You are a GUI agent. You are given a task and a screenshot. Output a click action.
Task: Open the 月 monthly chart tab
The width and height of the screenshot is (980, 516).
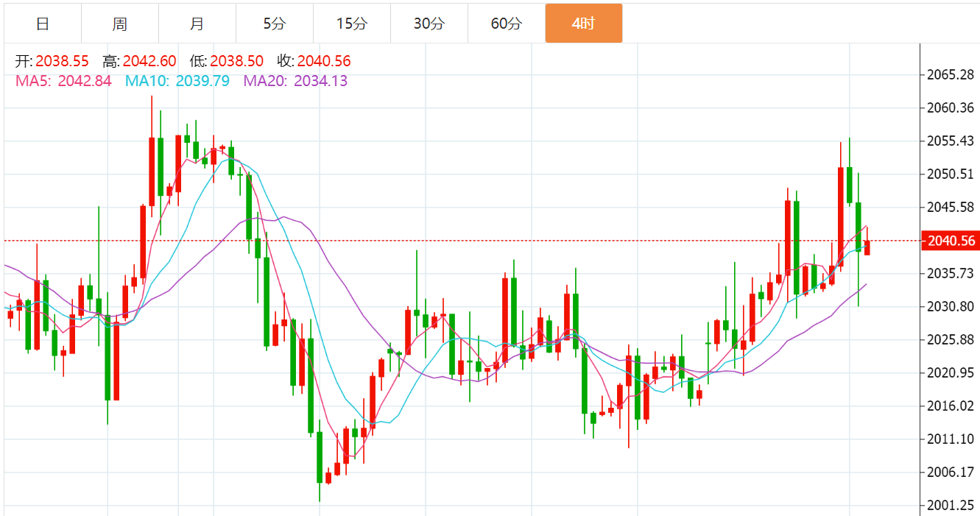coord(197,24)
